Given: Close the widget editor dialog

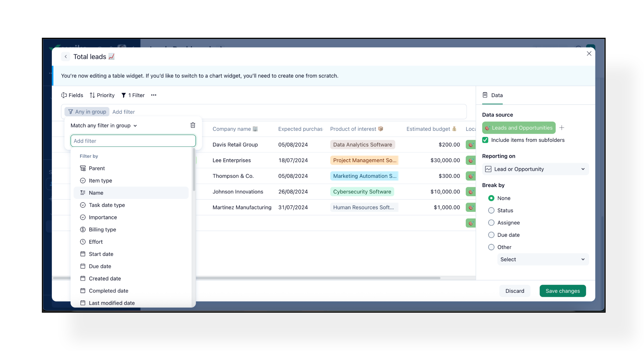Looking at the screenshot, I should pyautogui.click(x=589, y=54).
